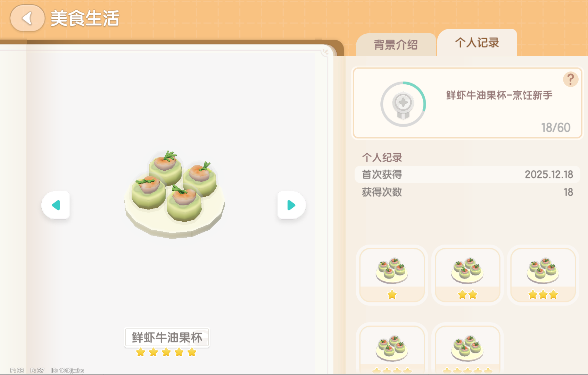Show previous dish with left teal arrow
Viewport: 588px width, 375px height.
point(56,205)
